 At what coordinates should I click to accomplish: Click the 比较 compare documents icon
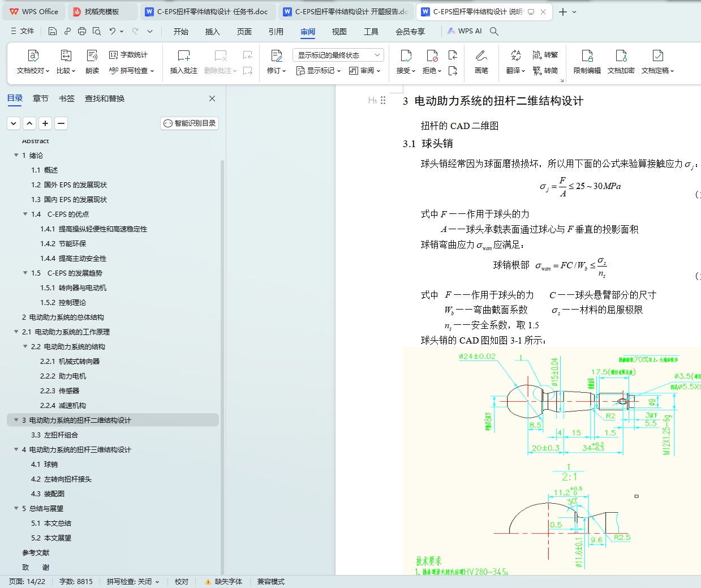click(66, 56)
